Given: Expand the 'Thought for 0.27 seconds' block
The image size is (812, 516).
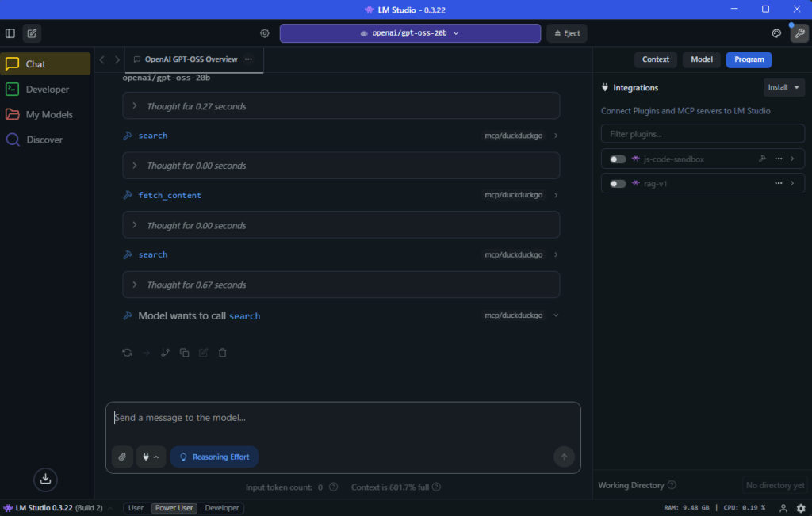Looking at the screenshot, I should click(x=341, y=106).
